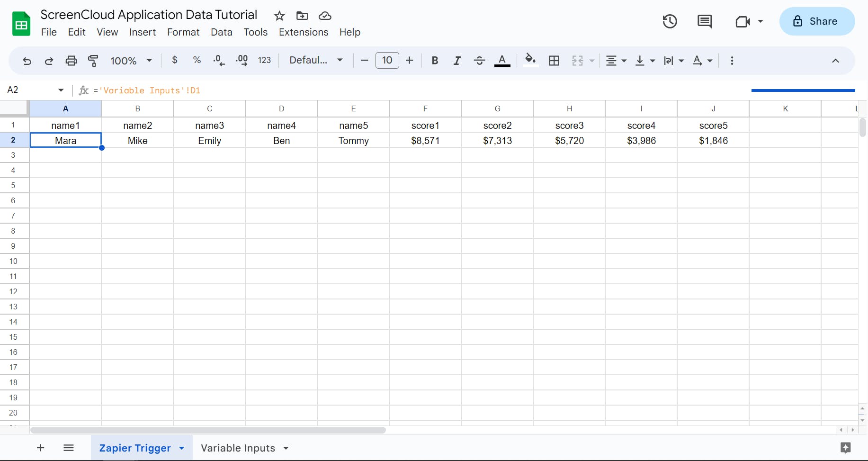Format as currency with dollar icon

175,60
